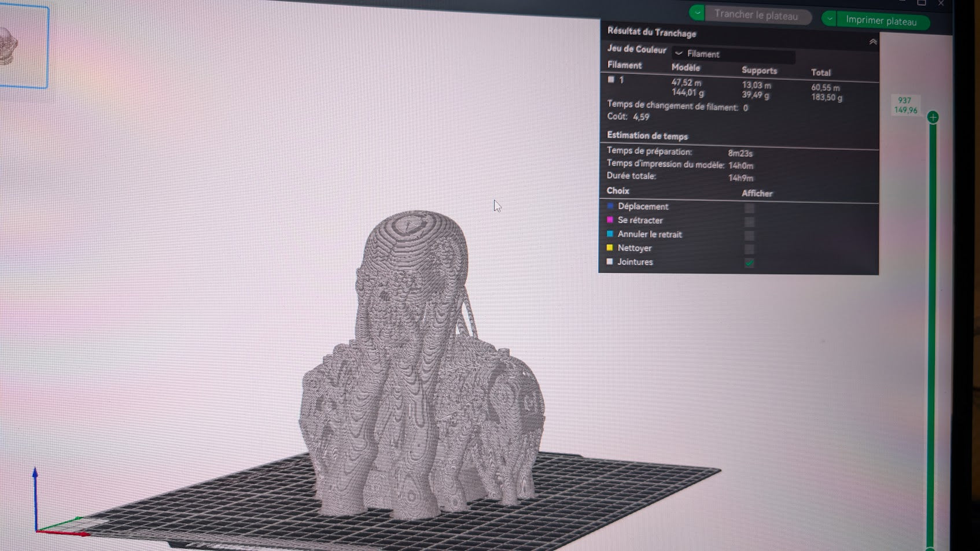Click the cyan Annuler le retrait swatch
Image resolution: width=980 pixels, height=551 pixels.
pos(610,234)
